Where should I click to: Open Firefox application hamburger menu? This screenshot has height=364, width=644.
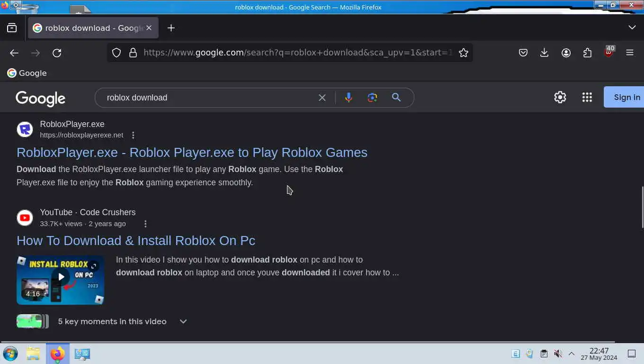pyautogui.click(x=630, y=53)
